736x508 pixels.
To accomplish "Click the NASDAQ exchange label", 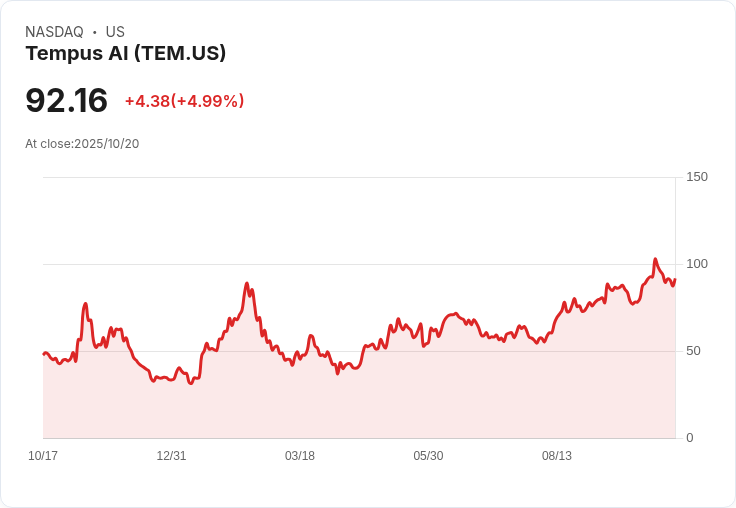I will click(x=54, y=32).
